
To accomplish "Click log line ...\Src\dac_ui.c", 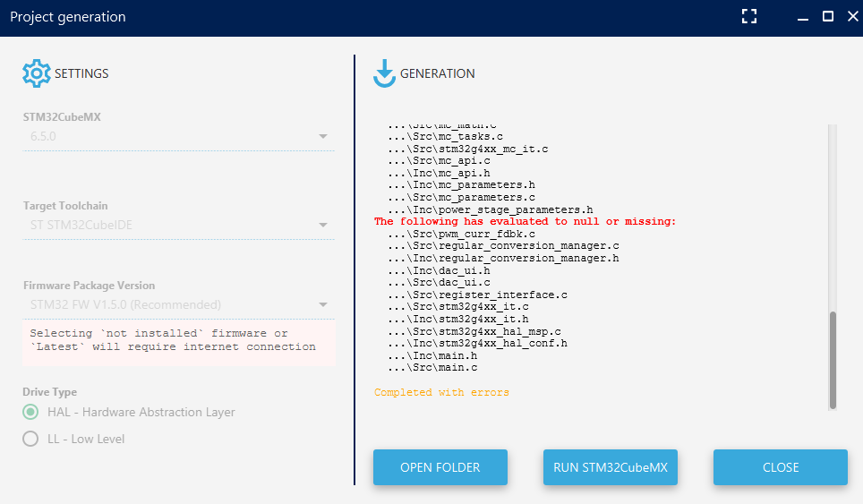I will (x=440, y=282).
